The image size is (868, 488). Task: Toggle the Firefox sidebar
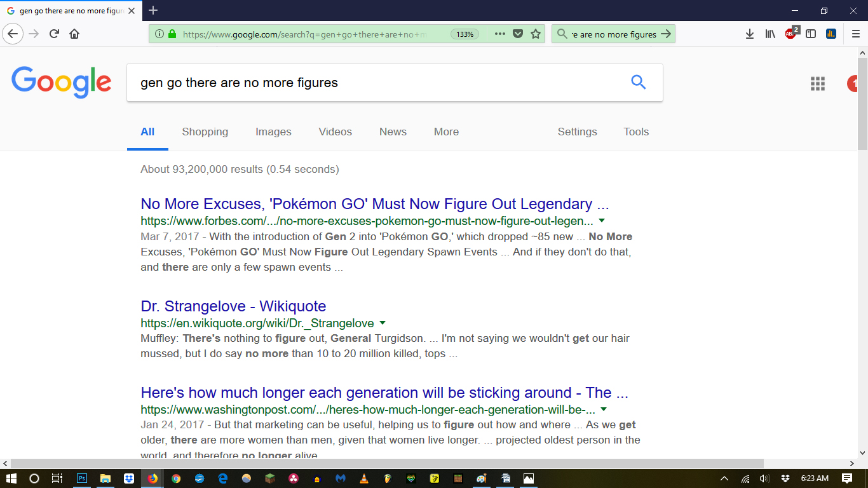pos(811,34)
